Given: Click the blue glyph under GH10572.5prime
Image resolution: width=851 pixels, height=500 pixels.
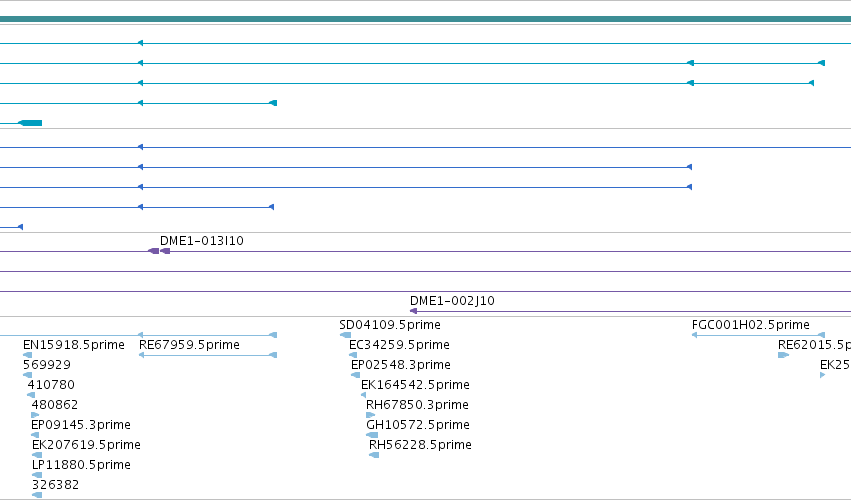Looking at the screenshot, I should click(x=372, y=435).
